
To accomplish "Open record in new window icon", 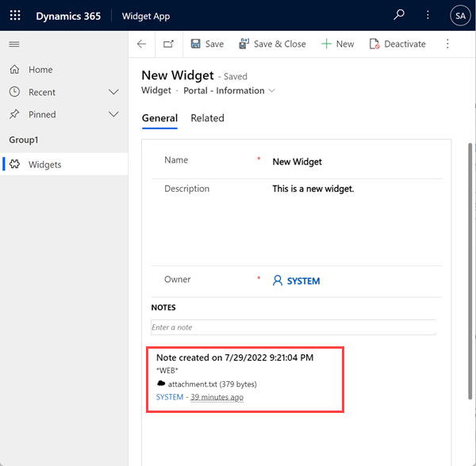I will point(168,44).
